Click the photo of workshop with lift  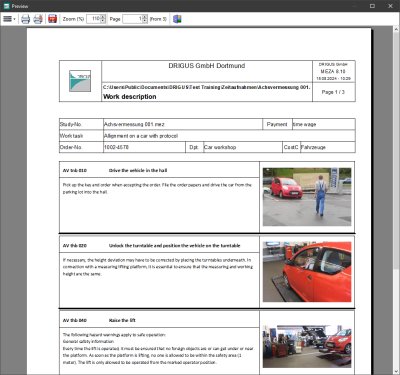(307, 347)
